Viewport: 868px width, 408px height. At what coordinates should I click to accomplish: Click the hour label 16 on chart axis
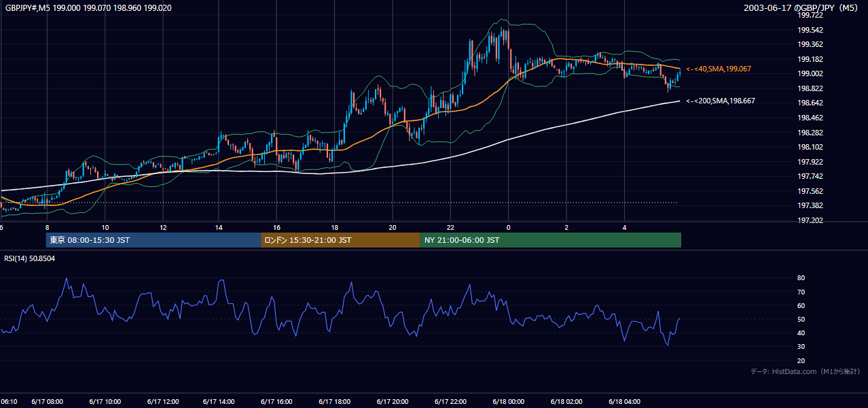(277, 227)
